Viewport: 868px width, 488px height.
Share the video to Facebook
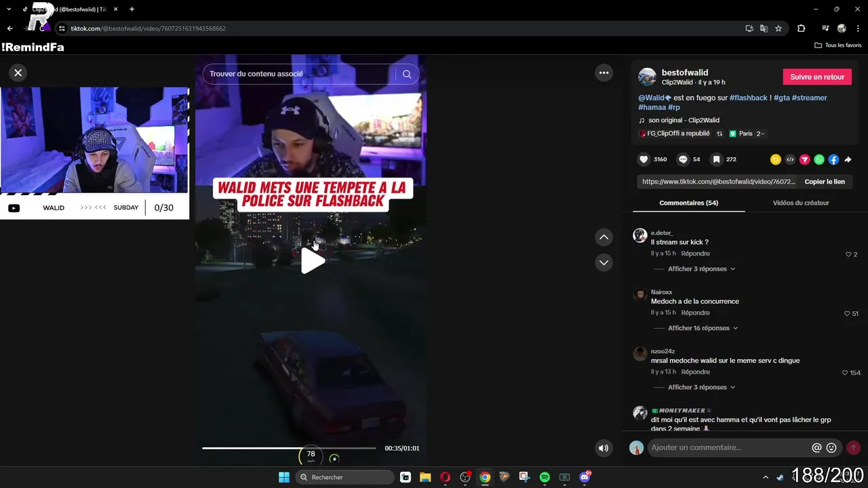[833, 159]
